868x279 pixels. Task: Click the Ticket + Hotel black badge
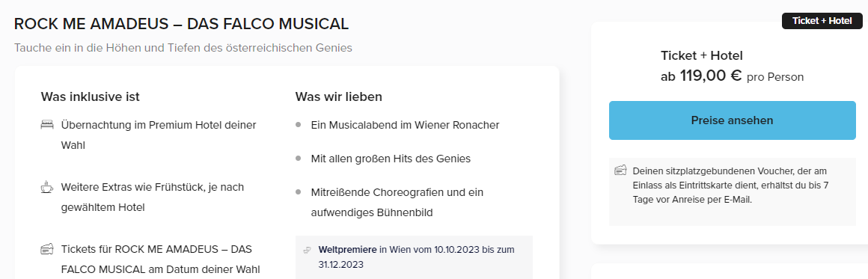[822, 21]
